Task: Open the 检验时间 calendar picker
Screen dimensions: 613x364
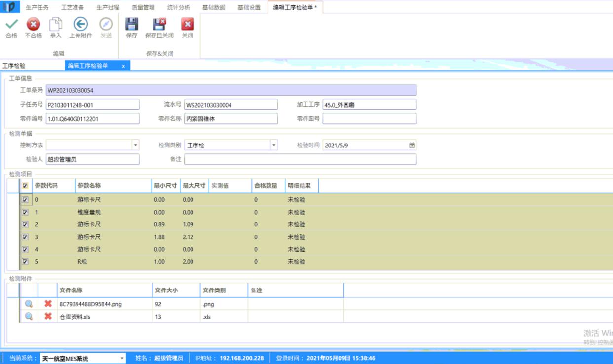Action: [412, 145]
